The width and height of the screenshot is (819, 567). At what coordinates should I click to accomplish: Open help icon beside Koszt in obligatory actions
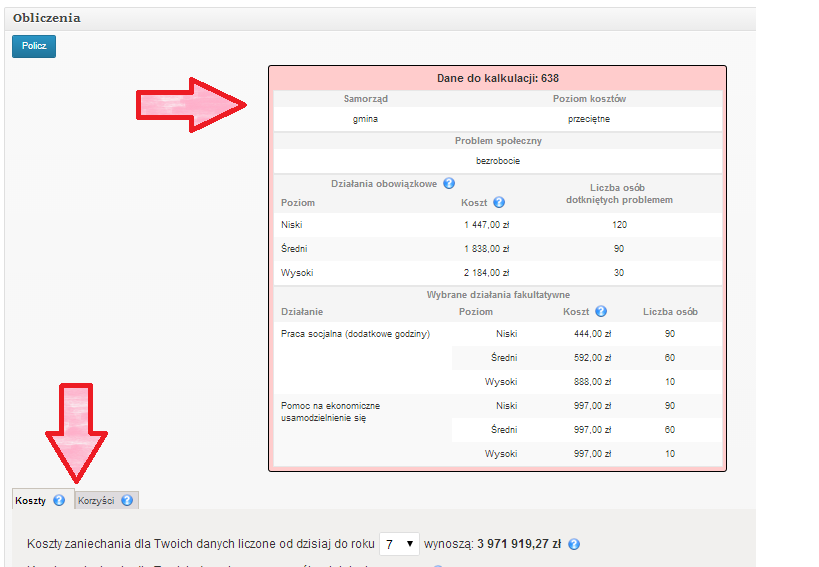tap(499, 202)
